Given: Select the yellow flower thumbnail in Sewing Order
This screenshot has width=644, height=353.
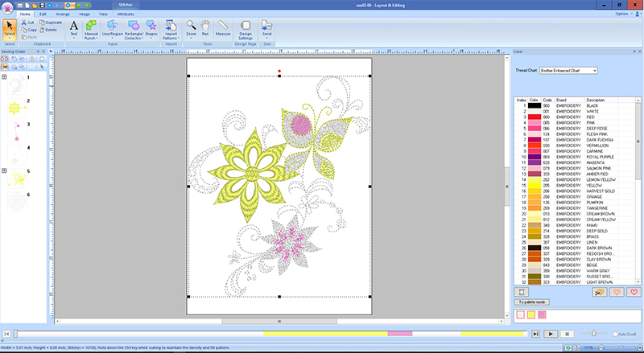Looking at the screenshot, I should [14, 107].
